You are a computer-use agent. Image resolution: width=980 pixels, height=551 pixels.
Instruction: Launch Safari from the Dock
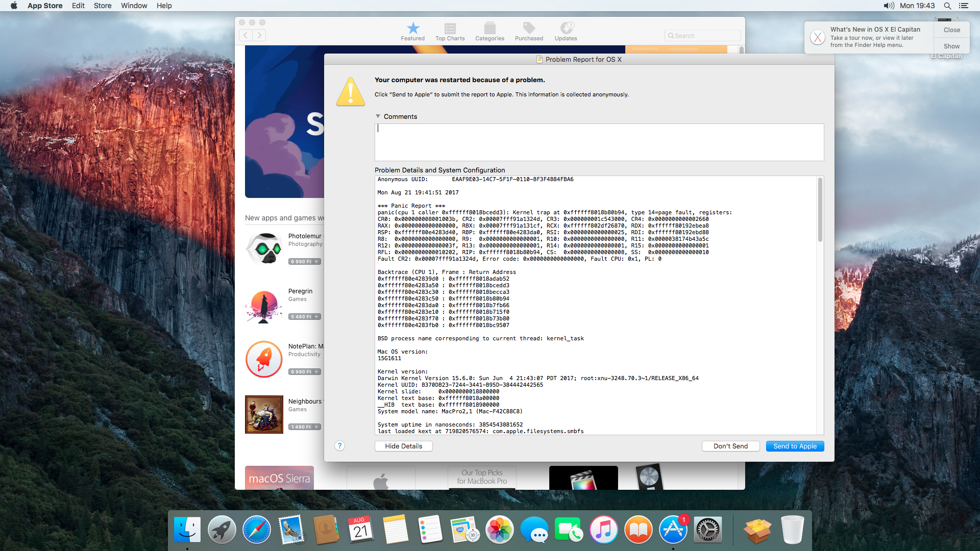point(257,530)
